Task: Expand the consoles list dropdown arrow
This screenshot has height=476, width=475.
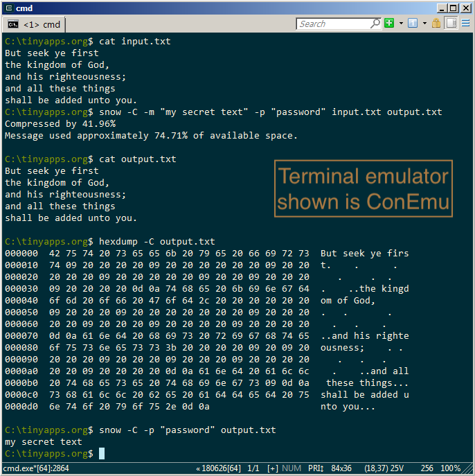Action: click(424, 24)
